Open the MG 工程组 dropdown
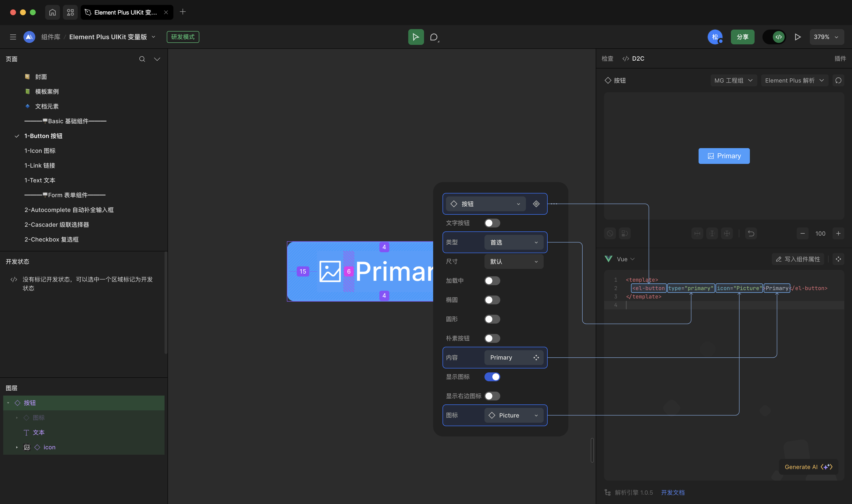852x504 pixels. (x=733, y=81)
